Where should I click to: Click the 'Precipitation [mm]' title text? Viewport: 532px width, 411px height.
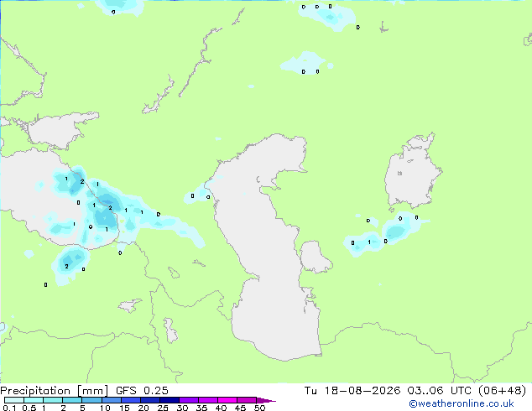tap(54, 391)
